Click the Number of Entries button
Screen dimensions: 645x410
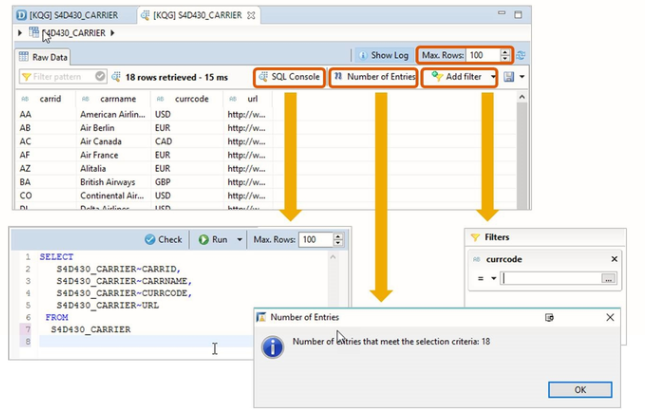pyautogui.click(x=373, y=76)
